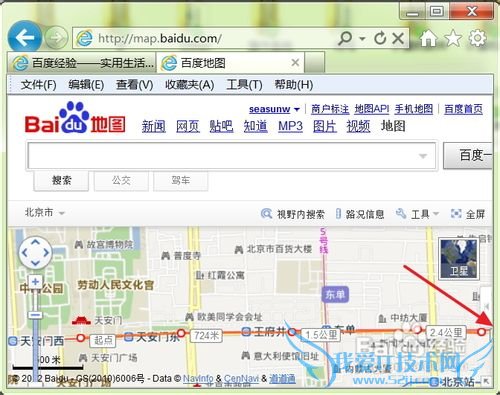This screenshot has width=500, height=395.
Task: Toggle 路况信息 traffic info
Action: 360,214
